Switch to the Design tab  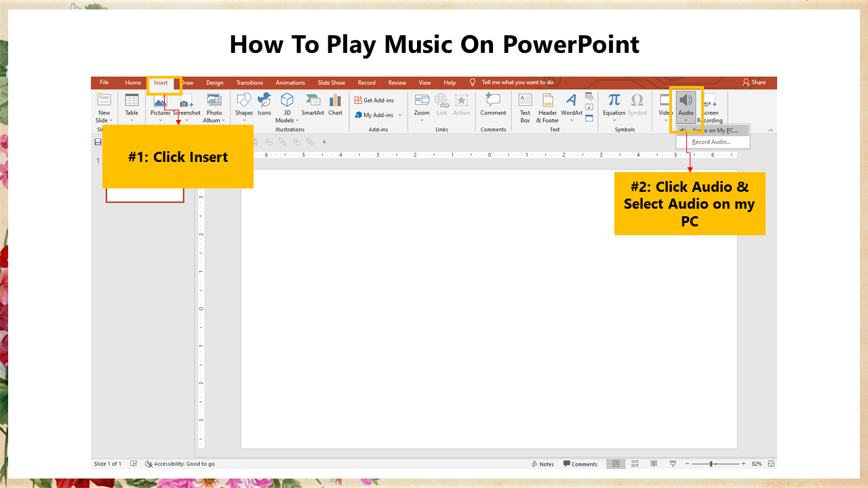(x=215, y=83)
